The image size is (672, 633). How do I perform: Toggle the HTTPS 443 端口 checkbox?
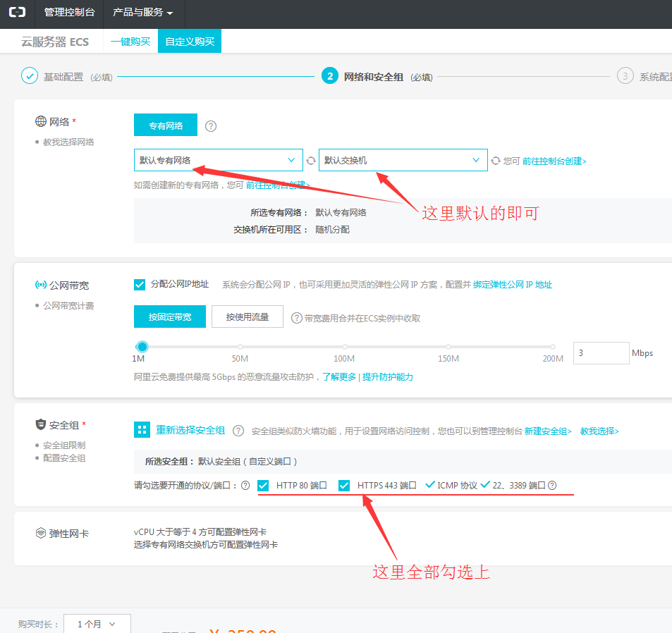[344, 486]
